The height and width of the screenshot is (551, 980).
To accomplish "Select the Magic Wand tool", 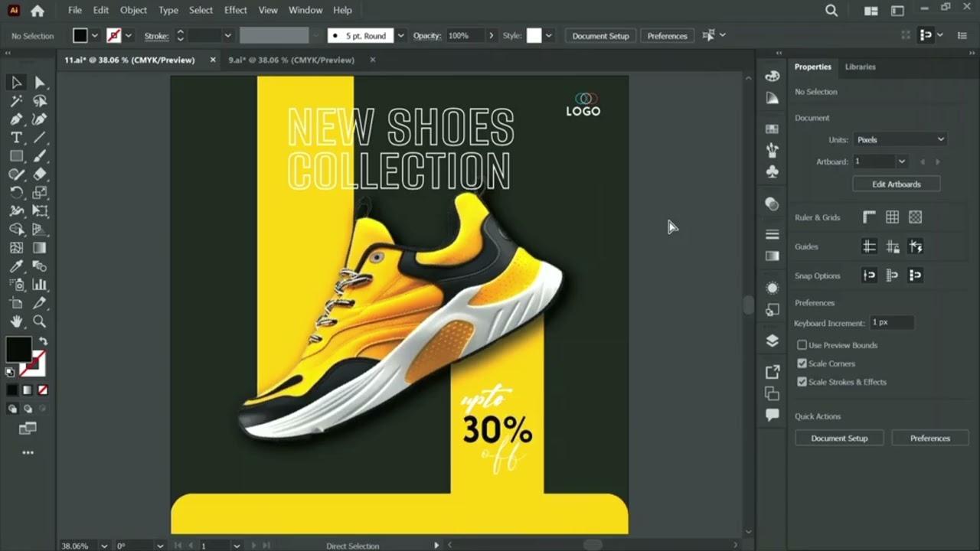I will tap(16, 101).
